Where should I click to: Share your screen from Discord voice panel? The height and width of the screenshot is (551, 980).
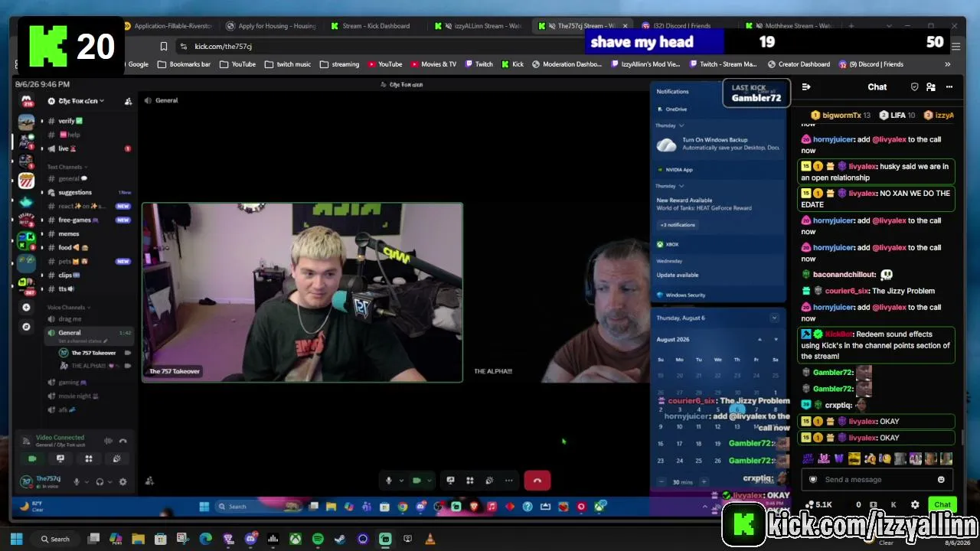60,459
